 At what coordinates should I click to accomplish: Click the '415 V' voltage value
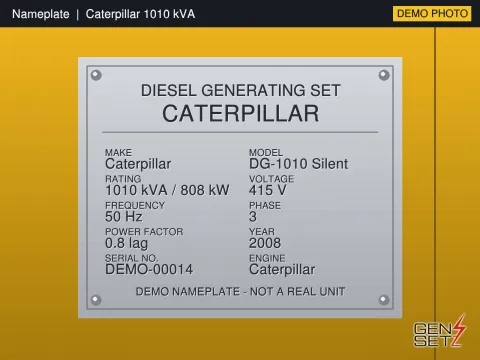coord(268,190)
